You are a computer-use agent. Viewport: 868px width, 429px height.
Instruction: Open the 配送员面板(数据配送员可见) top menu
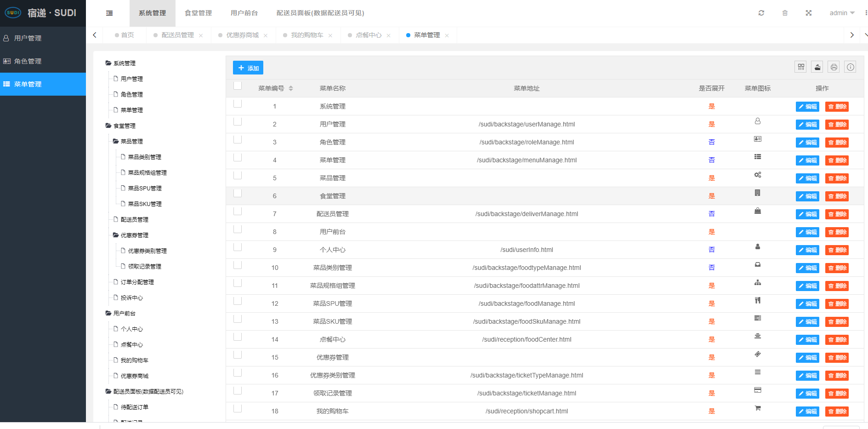320,13
